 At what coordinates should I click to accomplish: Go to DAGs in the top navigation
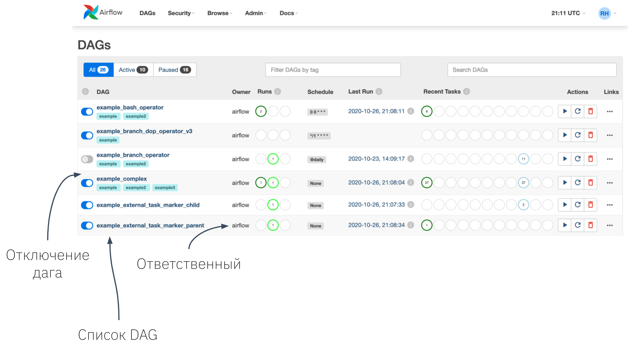click(x=147, y=13)
